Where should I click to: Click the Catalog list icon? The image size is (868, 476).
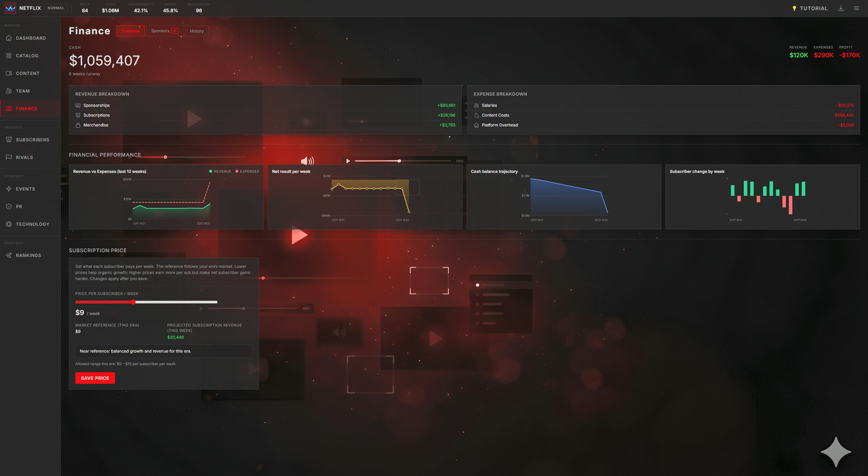coord(9,56)
